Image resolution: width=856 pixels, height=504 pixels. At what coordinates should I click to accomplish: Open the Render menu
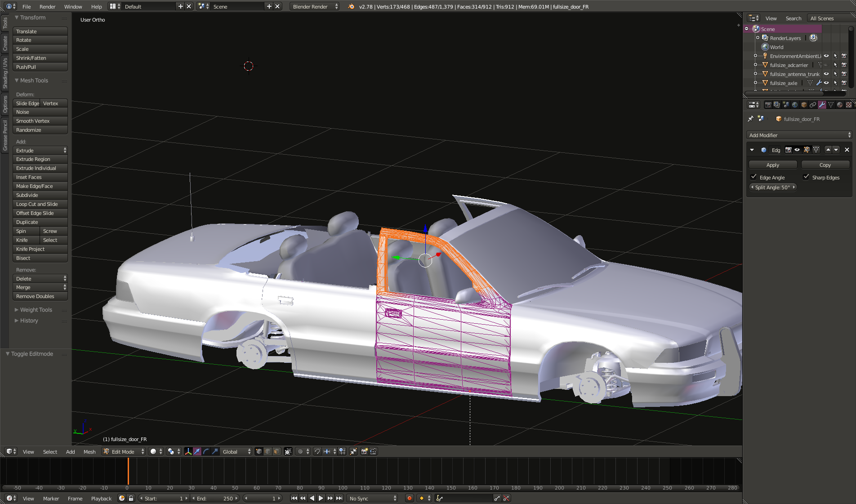tap(47, 7)
